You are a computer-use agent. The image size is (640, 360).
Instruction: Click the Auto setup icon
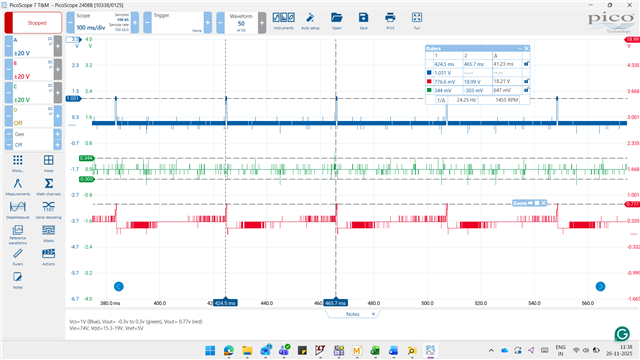[x=310, y=21]
